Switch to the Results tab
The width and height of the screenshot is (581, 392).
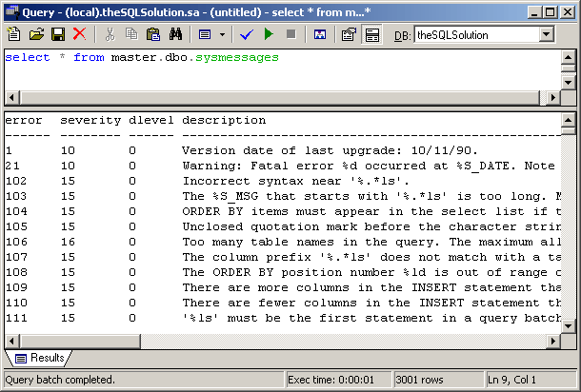(x=40, y=358)
